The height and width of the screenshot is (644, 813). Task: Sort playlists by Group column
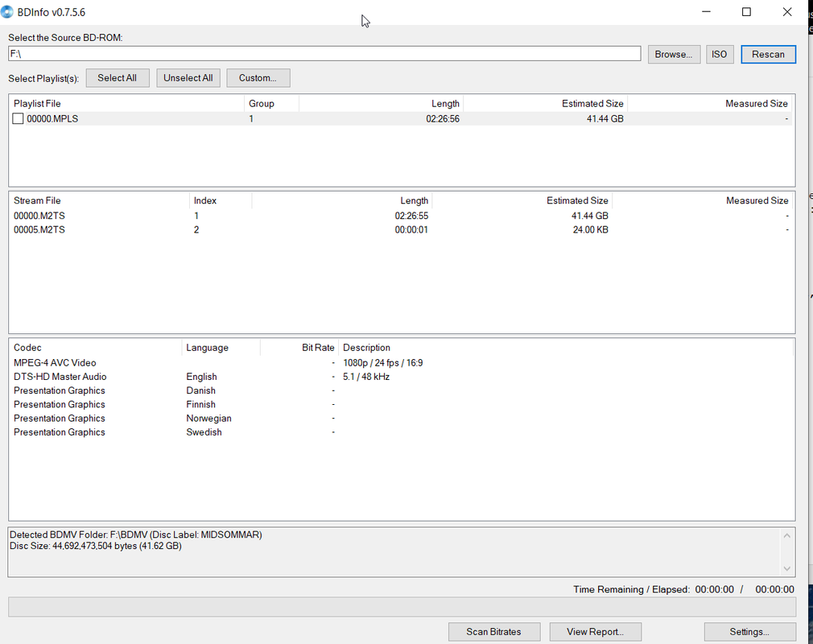[271, 104]
